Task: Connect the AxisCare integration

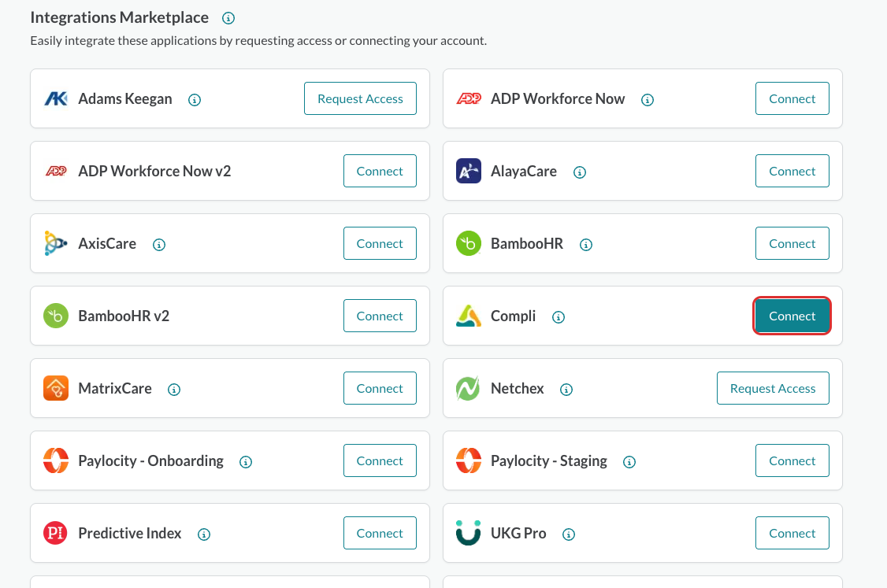Action: click(380, 243)
